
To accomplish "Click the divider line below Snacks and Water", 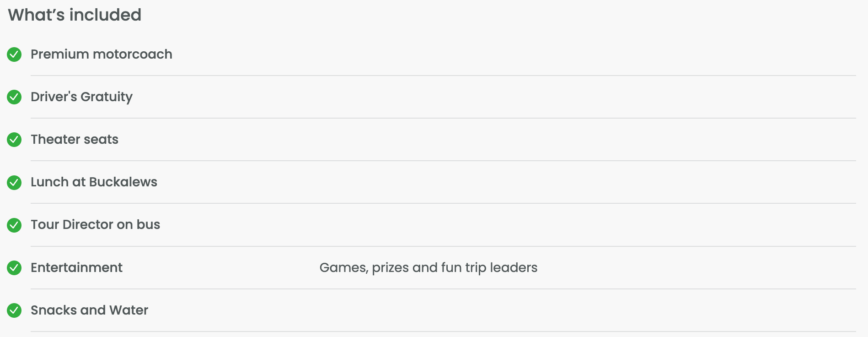I will 443,332.
